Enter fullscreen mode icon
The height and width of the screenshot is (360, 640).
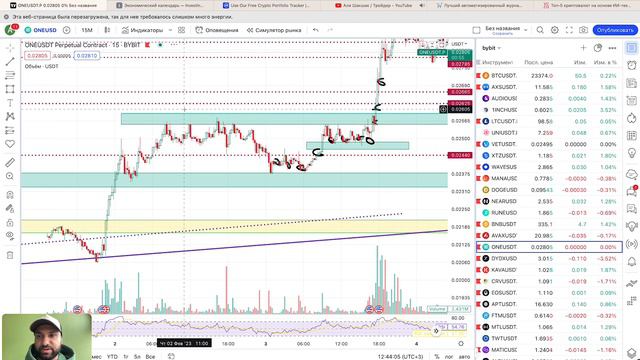(569, 30)
